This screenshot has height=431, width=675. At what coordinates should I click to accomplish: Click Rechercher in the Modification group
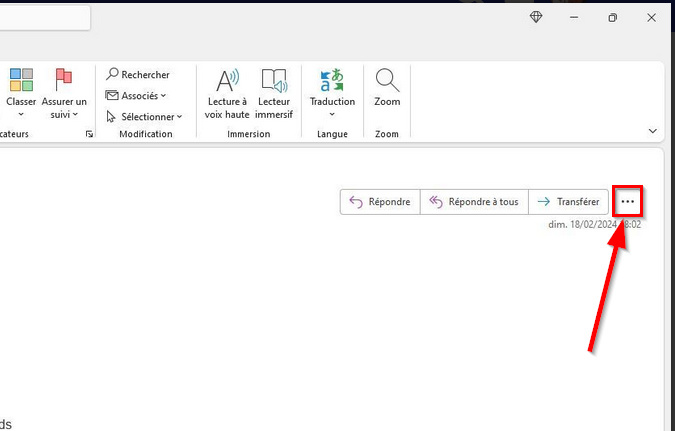pyautogui.click(x=138, y=74)
